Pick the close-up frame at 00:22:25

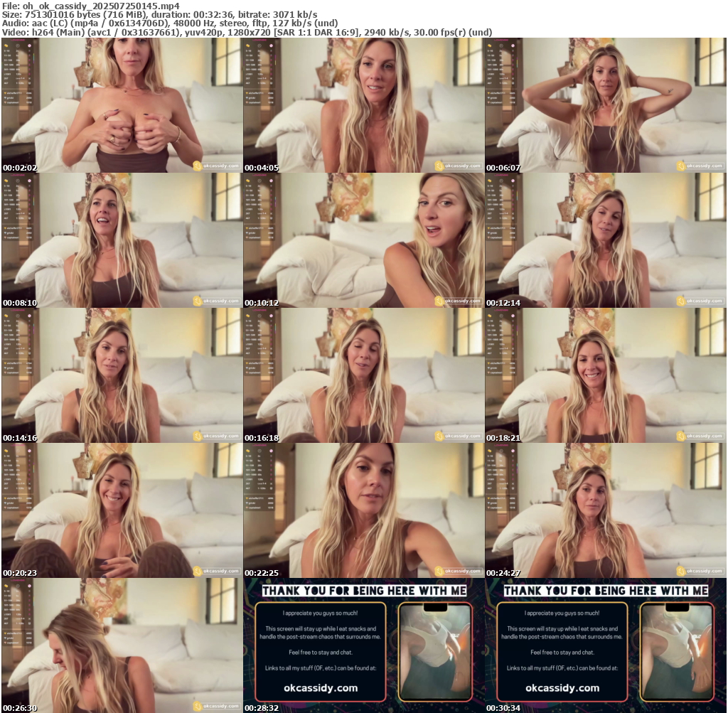tap(364, 510)
